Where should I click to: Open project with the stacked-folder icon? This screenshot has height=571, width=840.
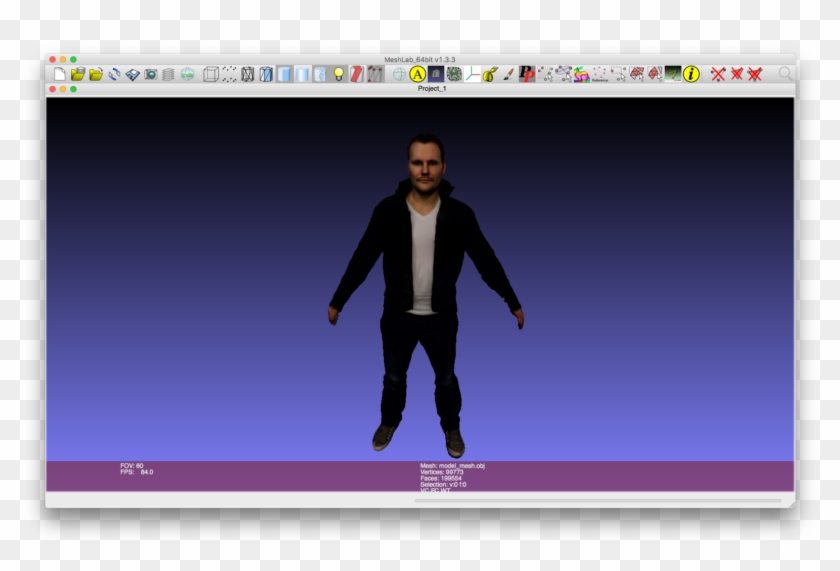tap(78, 74)
